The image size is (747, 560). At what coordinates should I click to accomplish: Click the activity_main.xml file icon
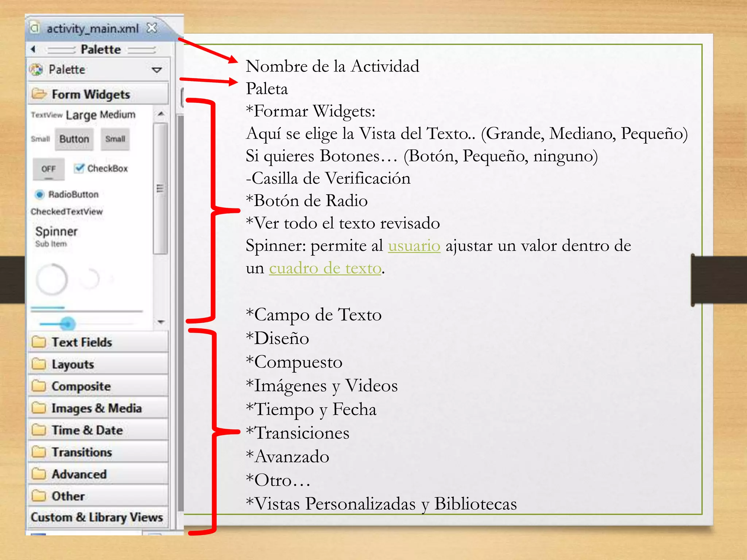point(35,28)
